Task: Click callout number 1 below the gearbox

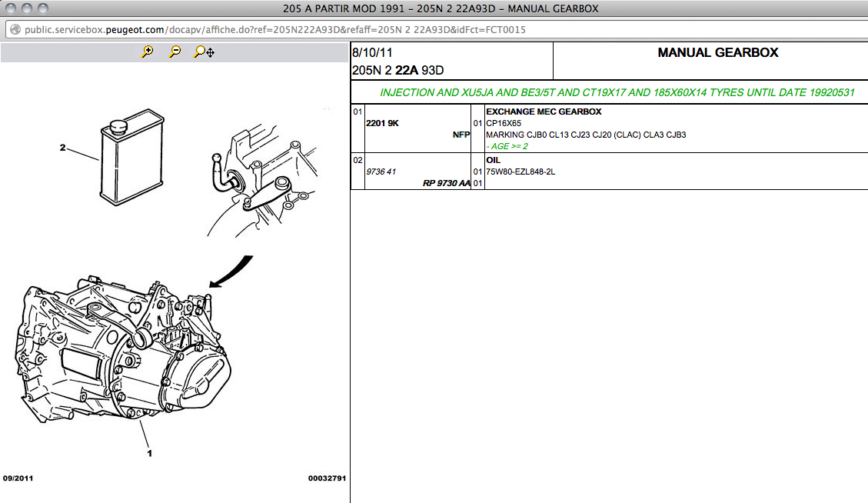Action: [149, 453]
